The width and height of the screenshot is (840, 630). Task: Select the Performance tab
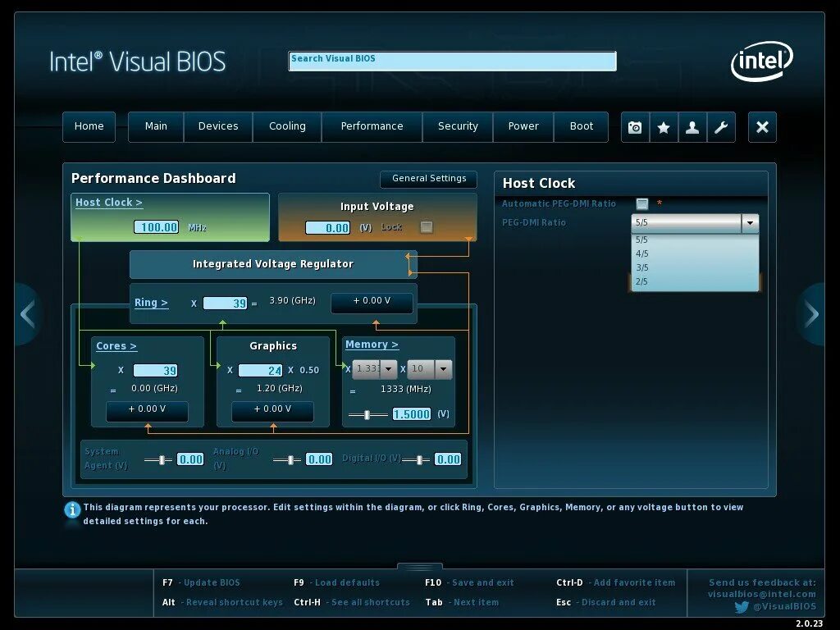372,127
